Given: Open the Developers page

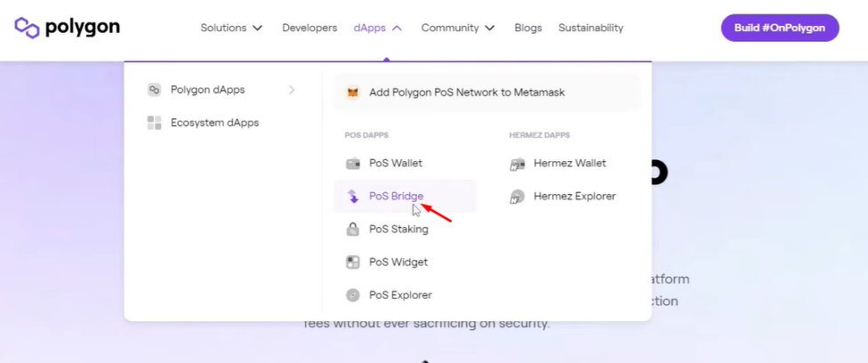Looking at the screenshot, I should pos(309,28).
